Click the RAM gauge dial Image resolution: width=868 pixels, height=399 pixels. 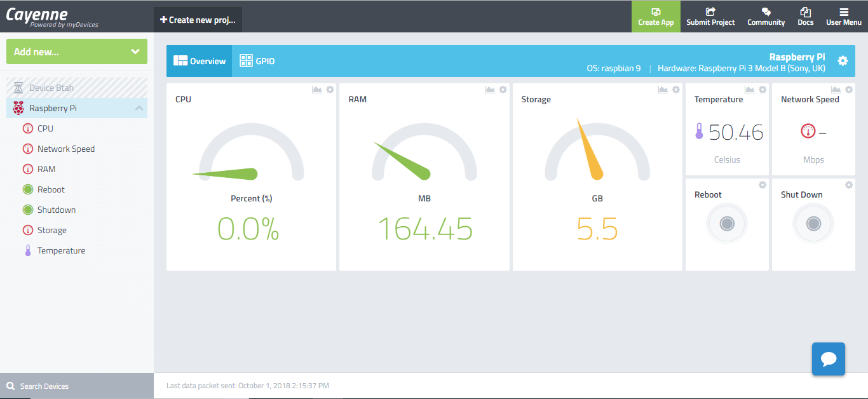(424, 152)
